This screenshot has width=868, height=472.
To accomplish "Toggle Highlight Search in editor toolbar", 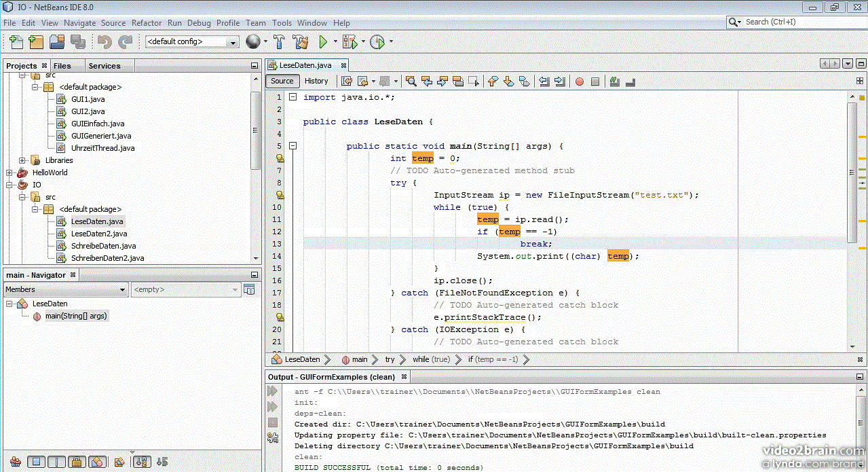I will (458, 81).
